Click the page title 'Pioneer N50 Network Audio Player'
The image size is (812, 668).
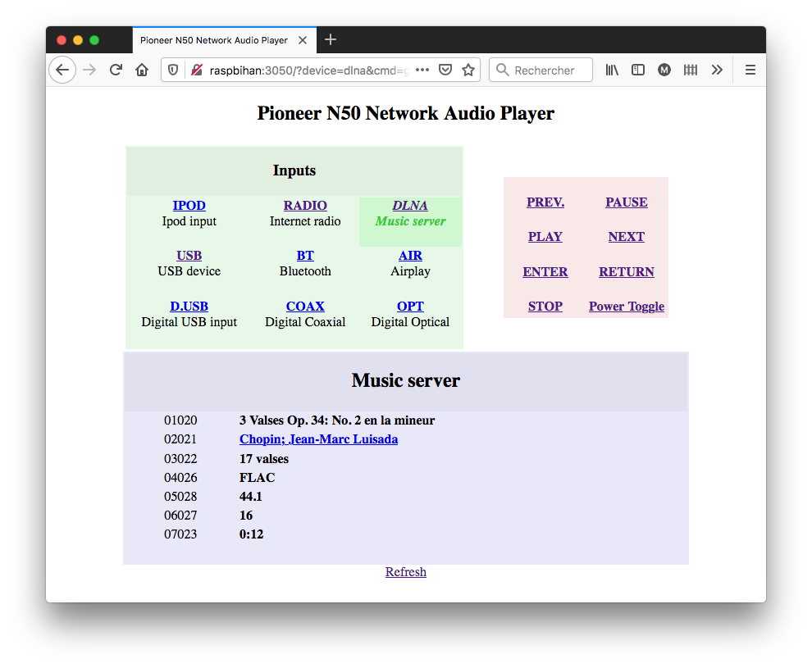click(x=406, y=113)
